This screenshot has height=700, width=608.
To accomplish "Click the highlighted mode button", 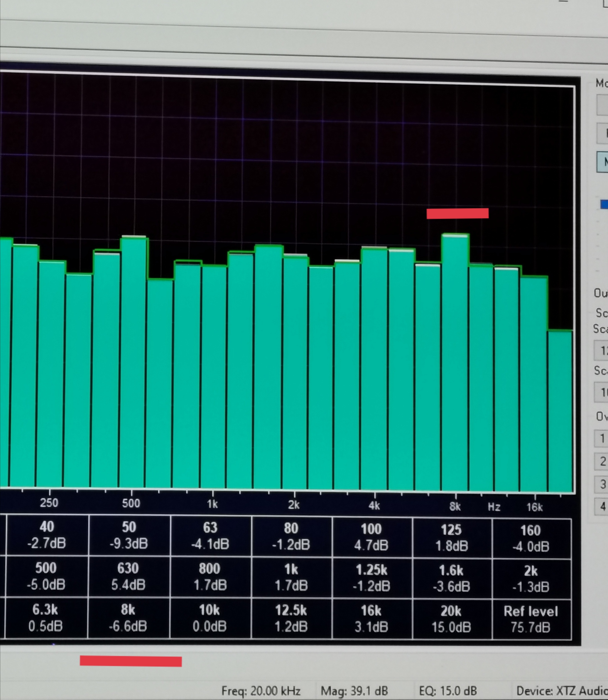I will [x=602, y=162].
